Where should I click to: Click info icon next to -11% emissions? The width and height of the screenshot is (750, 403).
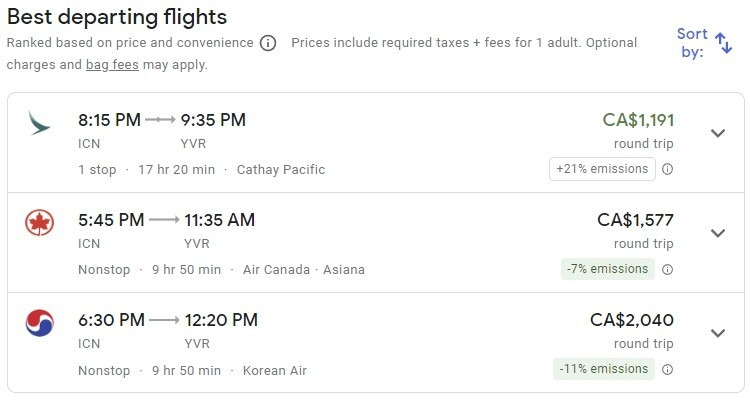point(667,369)
